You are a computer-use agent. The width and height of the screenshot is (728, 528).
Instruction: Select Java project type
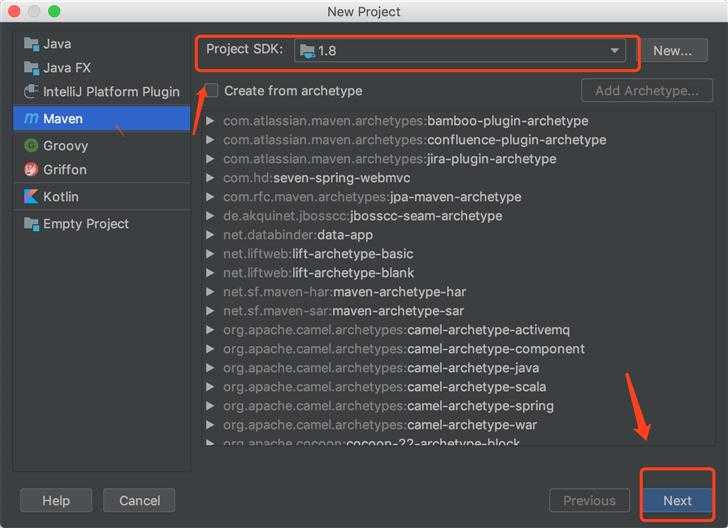point(102,45)
